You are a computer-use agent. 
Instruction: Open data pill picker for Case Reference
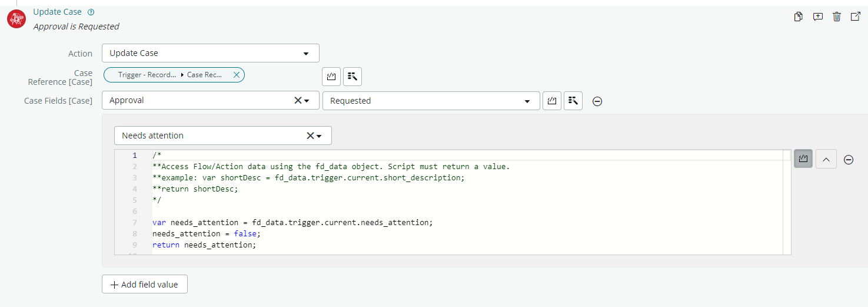coord(352,77)
